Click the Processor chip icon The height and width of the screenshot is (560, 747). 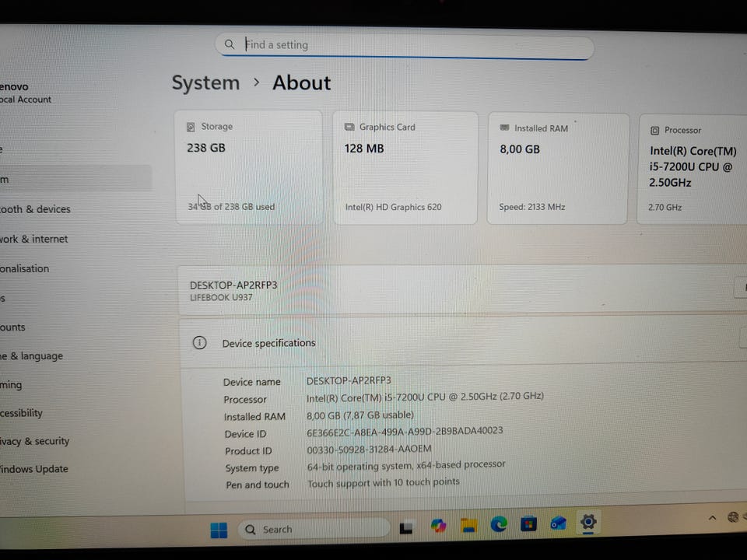pyautogui.click(x=654, y=131)
